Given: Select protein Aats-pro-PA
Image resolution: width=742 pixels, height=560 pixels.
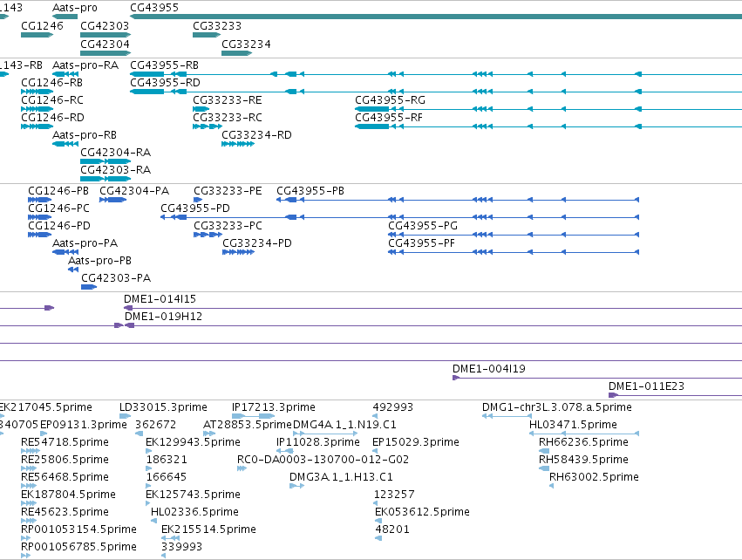Looking at the screenshot, I should point(65,252).
